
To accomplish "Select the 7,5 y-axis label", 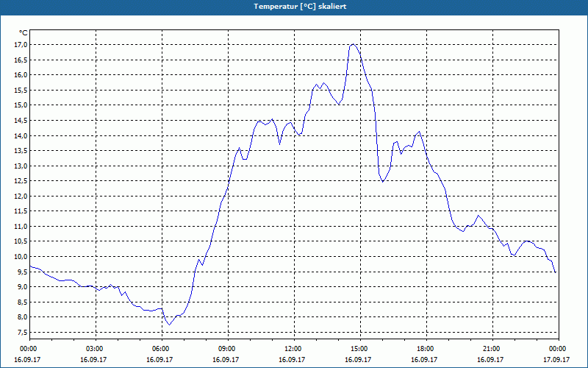I will 22,333.
